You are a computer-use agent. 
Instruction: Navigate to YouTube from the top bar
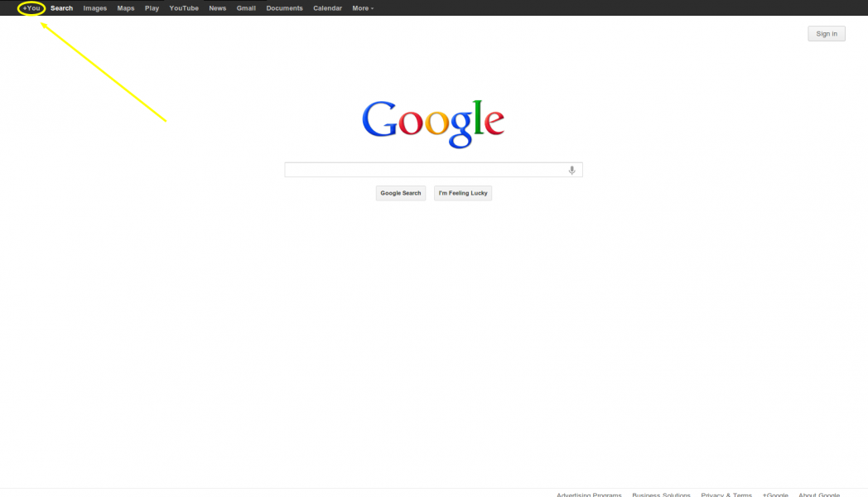[x=184, y=8]
